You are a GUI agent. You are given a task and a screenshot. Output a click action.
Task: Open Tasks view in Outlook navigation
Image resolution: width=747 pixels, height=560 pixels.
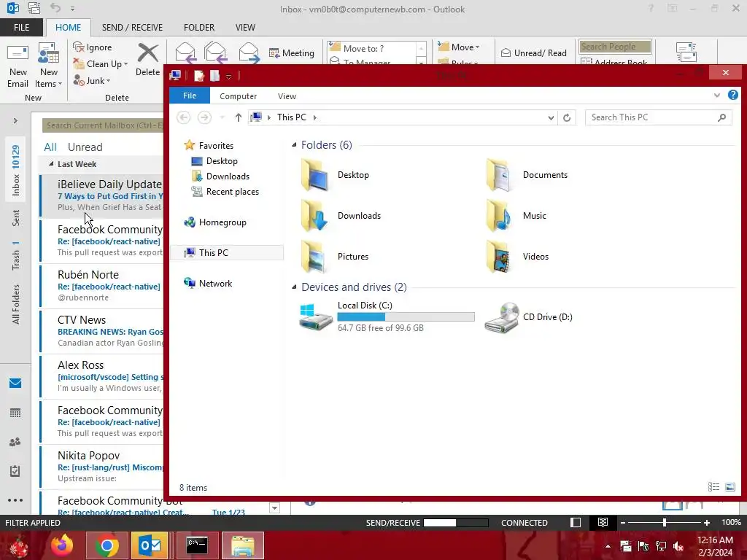click(x=15, y=471)
